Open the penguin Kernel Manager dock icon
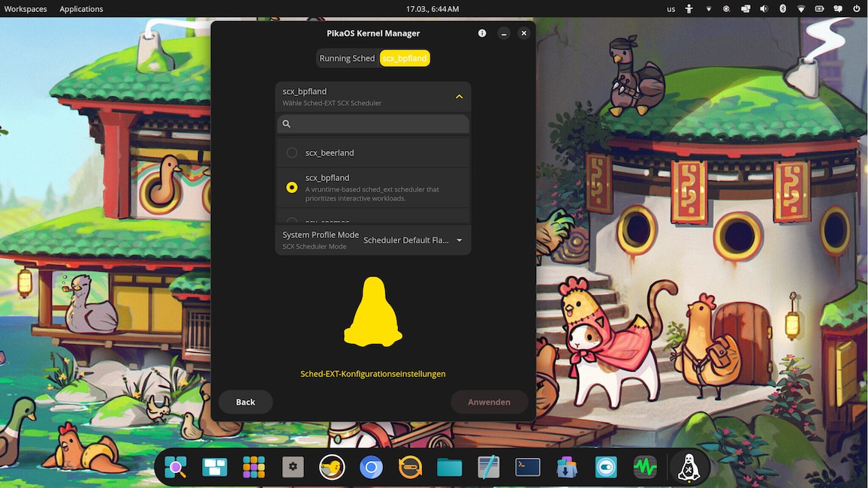The image size is (868, 488). [689, 468]
